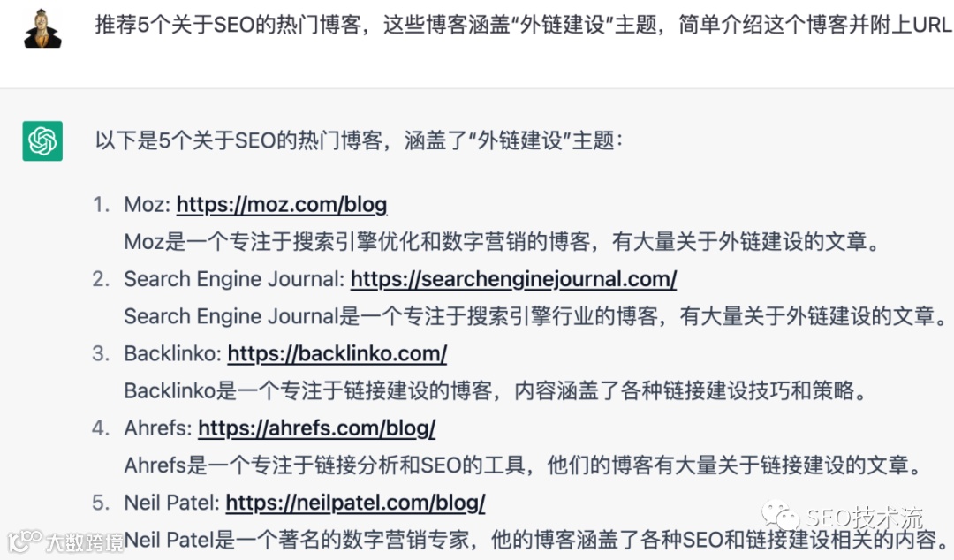Click the SEO技术流 watermark text
The height and width of the screenshot is (560, 954).
[865, 518]
